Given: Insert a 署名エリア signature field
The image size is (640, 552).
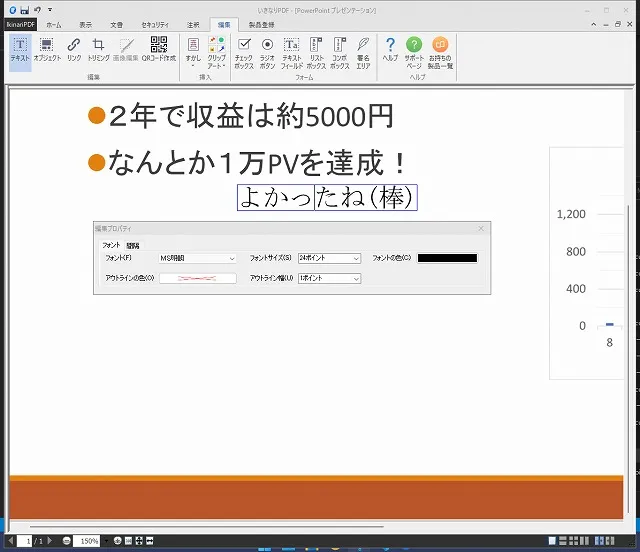Looking at the screenshot, I should tap(363, 53).
